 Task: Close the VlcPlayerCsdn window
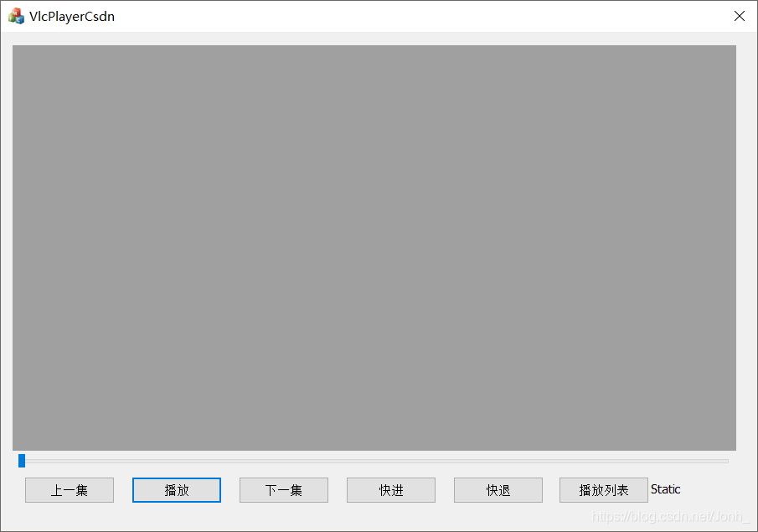click(739, 16)
